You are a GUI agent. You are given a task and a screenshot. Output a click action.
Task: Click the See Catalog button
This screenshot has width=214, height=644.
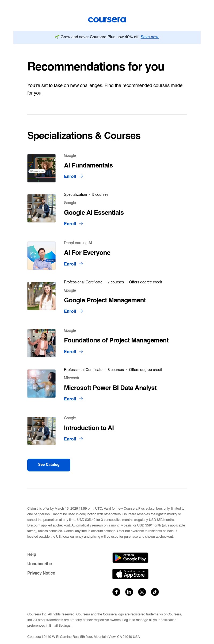click(49, 465)
